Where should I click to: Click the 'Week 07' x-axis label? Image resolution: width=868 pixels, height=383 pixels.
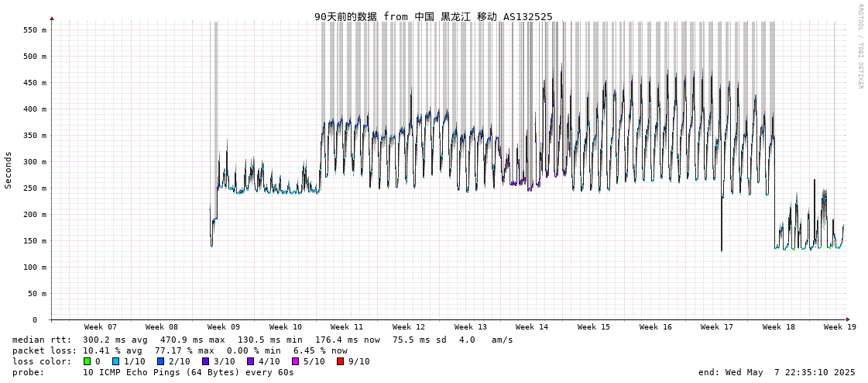(100, 327)
